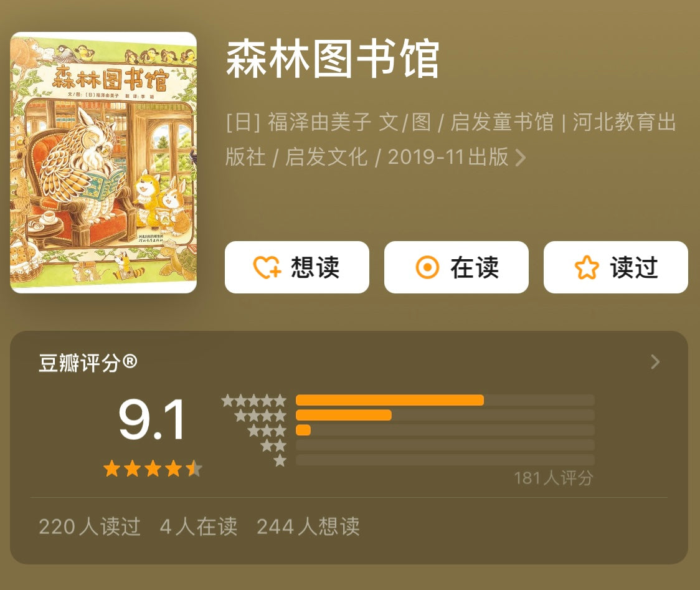
Task: Click the four-star rating row icon
Action: tap(260, 416)
